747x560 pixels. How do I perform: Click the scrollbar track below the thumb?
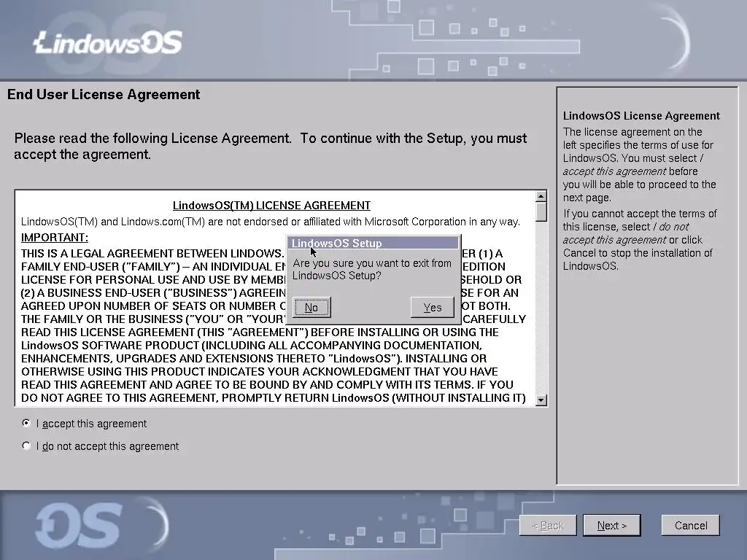541,308
